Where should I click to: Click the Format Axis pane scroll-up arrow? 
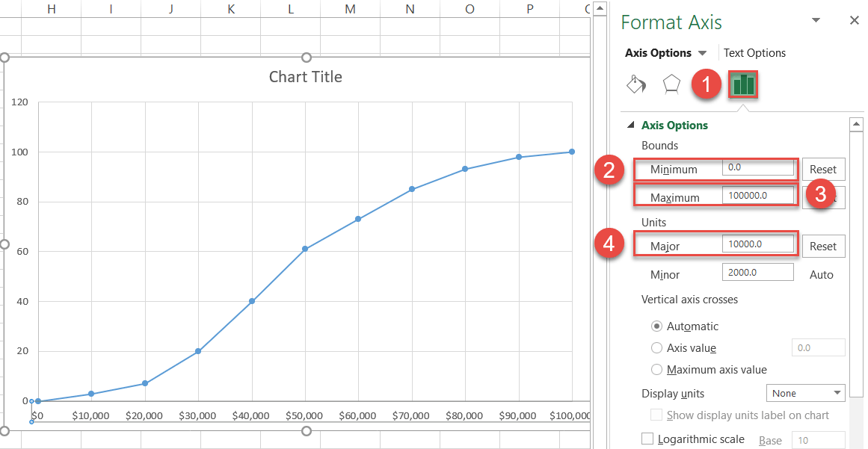pyautogui.click(x=857, y=123)
